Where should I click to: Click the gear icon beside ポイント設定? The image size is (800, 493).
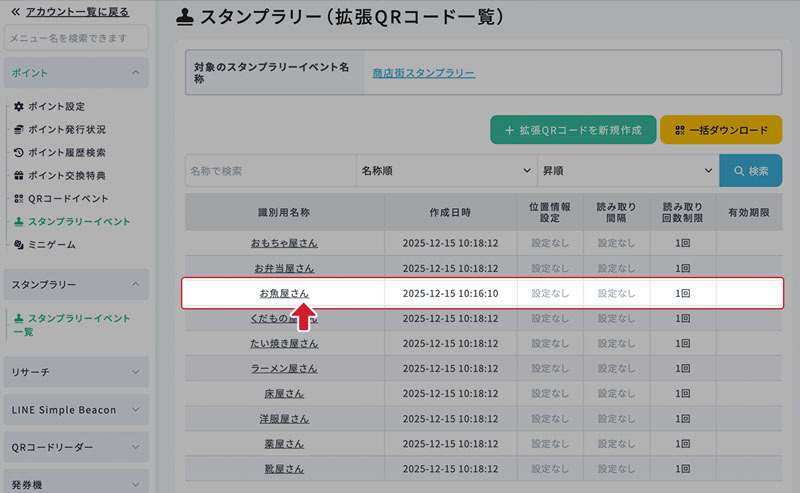[x=19, y=107]
